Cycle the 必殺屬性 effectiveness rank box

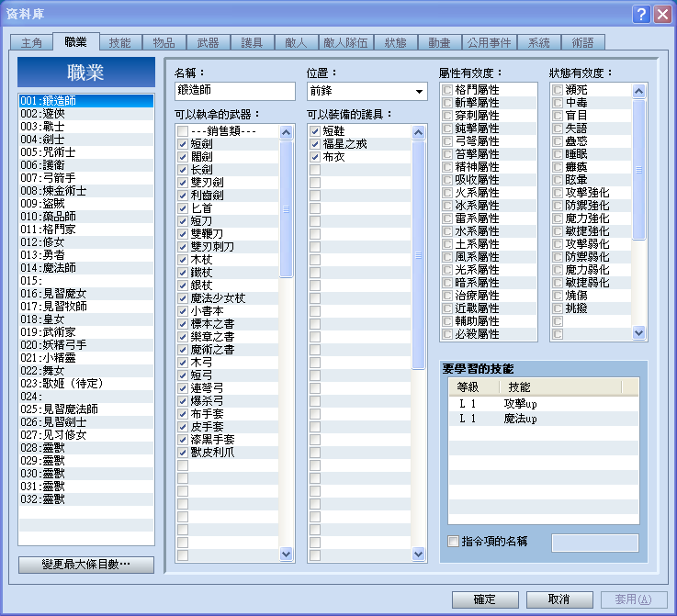pyautogui.click(x=447, y=334)
